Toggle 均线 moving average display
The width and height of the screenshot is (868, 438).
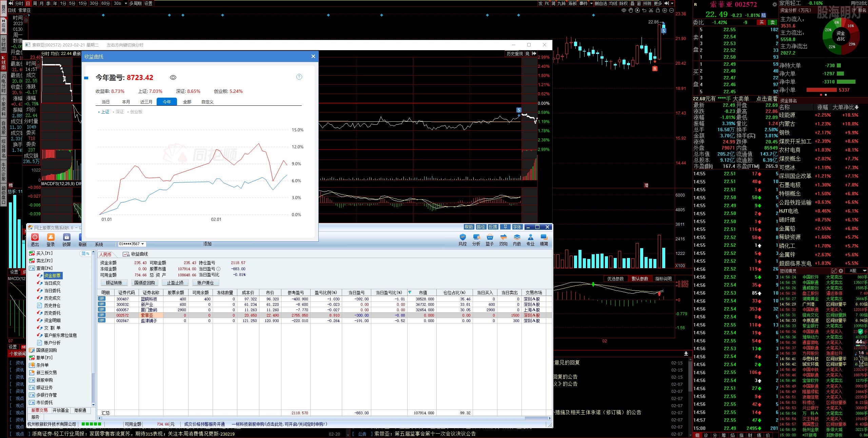coord(613,3)
